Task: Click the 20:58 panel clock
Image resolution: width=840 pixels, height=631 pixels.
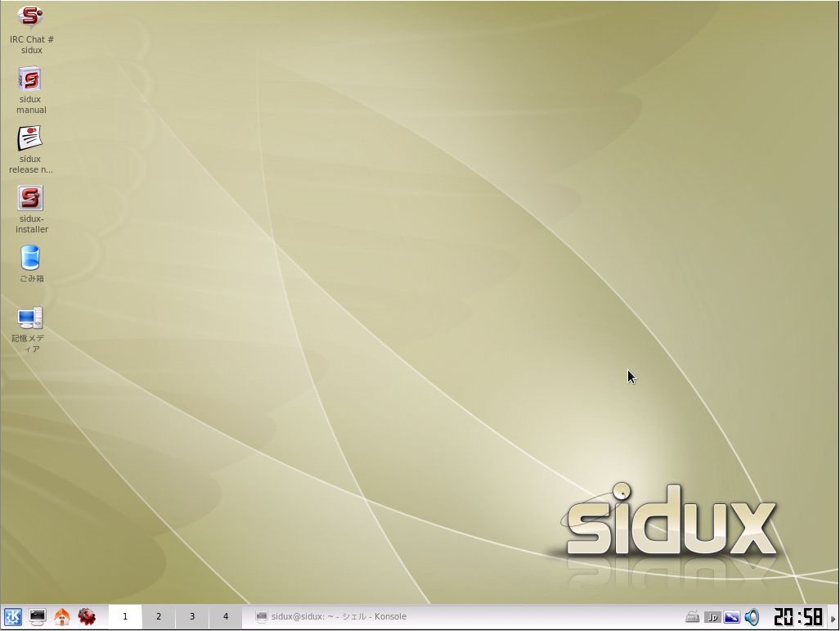Action: click(x=797, y=618)
